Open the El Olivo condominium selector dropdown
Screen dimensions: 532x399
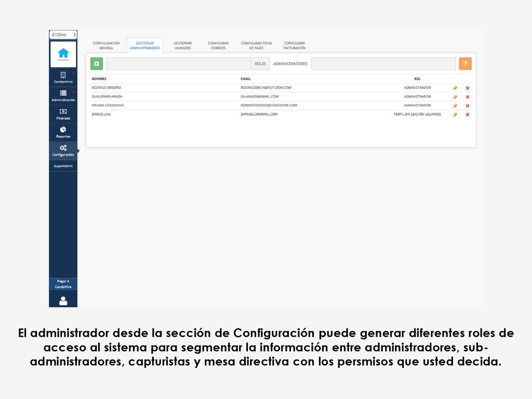coord(63,35)
